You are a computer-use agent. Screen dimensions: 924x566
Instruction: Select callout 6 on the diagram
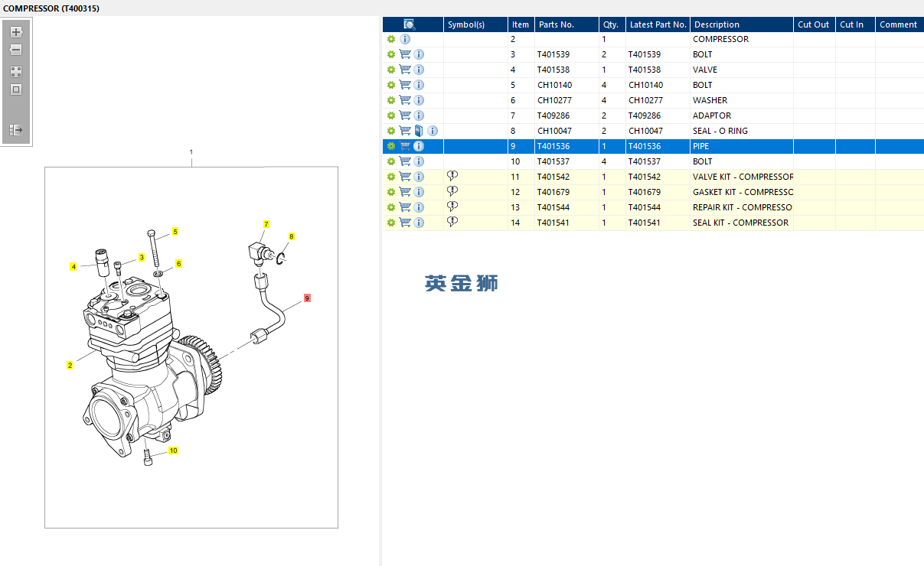[x=178, y=264]
